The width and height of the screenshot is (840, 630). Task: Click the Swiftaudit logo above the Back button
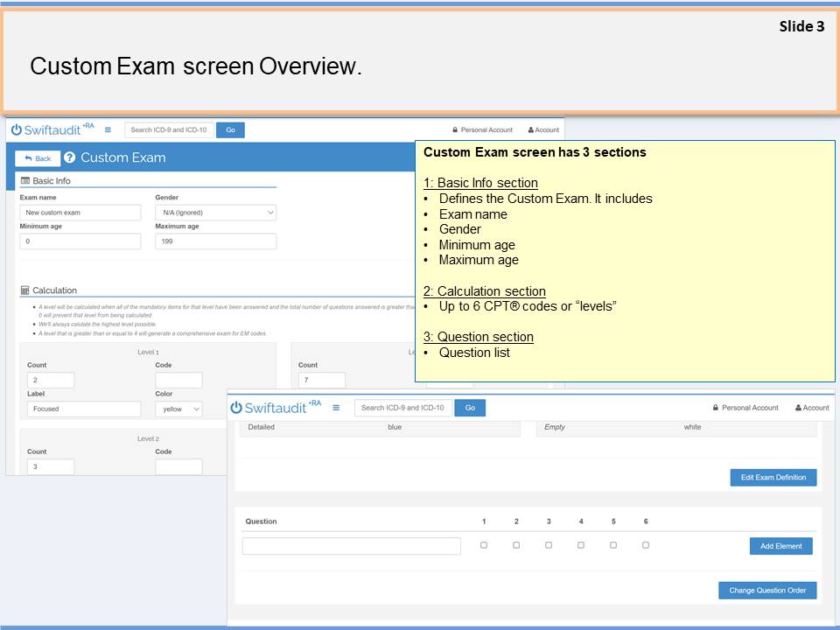click(x=52, y=129)
